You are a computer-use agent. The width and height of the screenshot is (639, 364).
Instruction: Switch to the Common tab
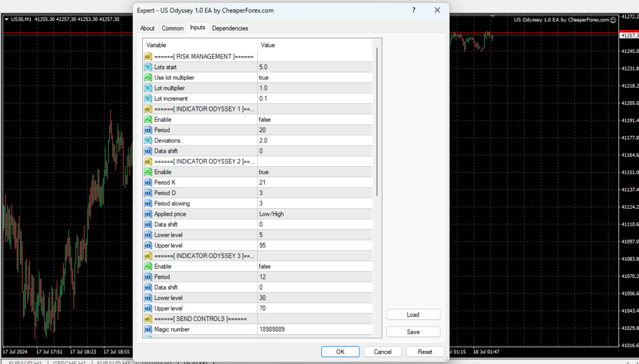point(172,28)
